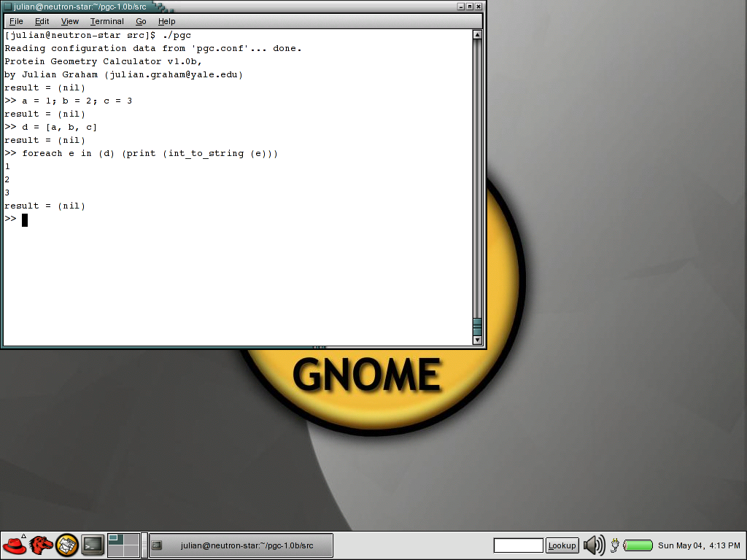Switch to the bottom-left workspace
Screen dimensions: 747x560
pyautogui.click(x=116, y=551)
